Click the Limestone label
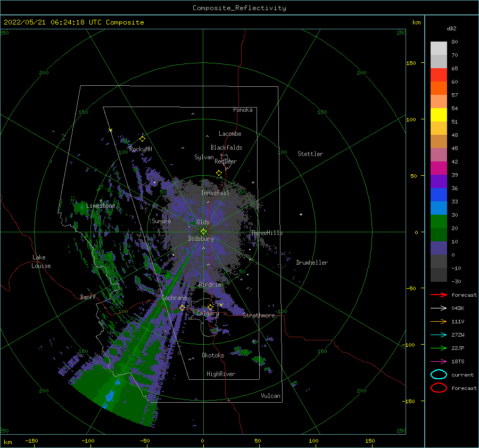This screenshot has height=448, width=479. click(x=101, y=206)
